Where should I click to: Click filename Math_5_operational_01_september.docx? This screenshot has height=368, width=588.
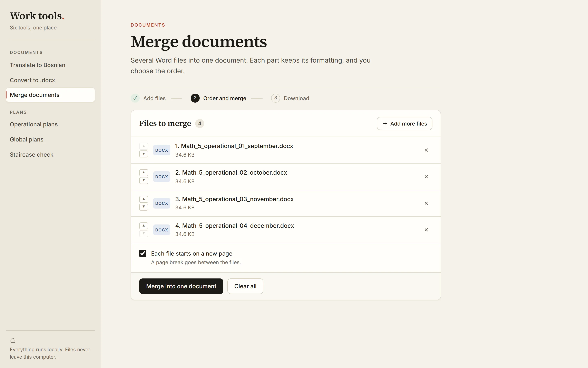[x=234, y=146]
